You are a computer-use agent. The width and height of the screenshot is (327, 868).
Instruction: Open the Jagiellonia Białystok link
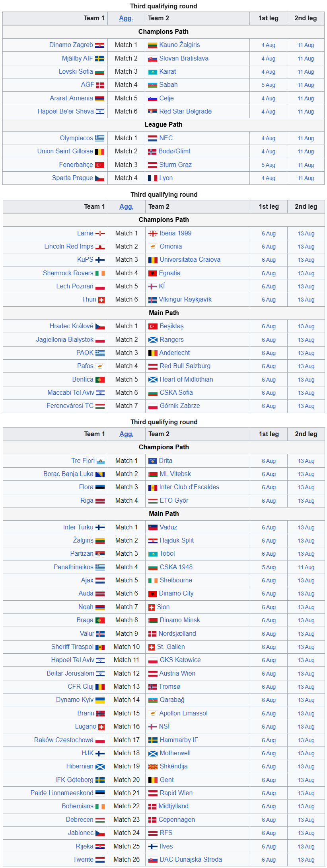65,340
